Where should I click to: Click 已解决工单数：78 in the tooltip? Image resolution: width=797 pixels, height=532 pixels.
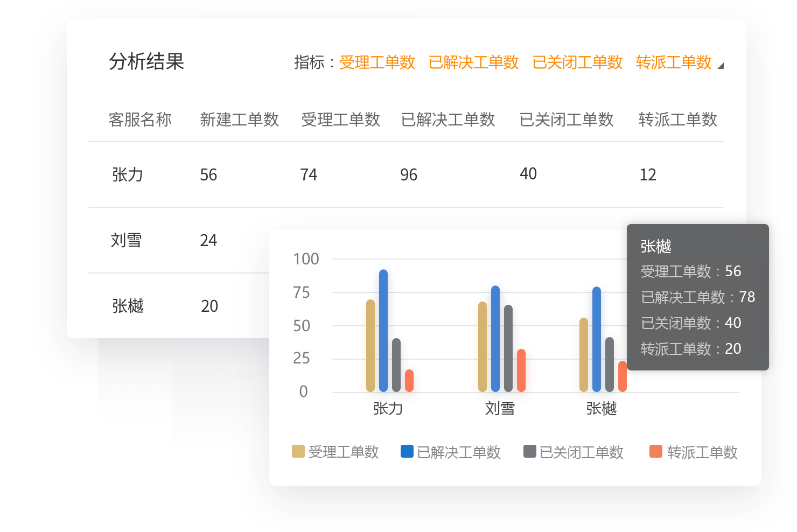(x=698, y=297)
